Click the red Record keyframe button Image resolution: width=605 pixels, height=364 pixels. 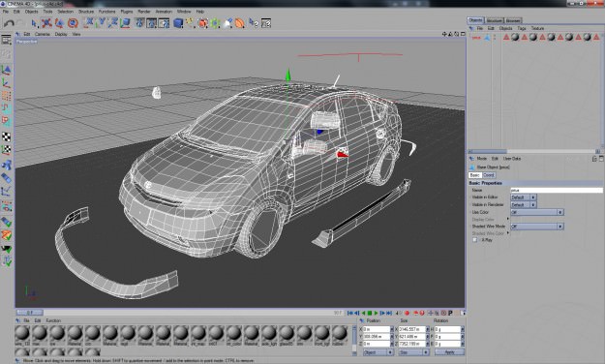tap(407, 313)
